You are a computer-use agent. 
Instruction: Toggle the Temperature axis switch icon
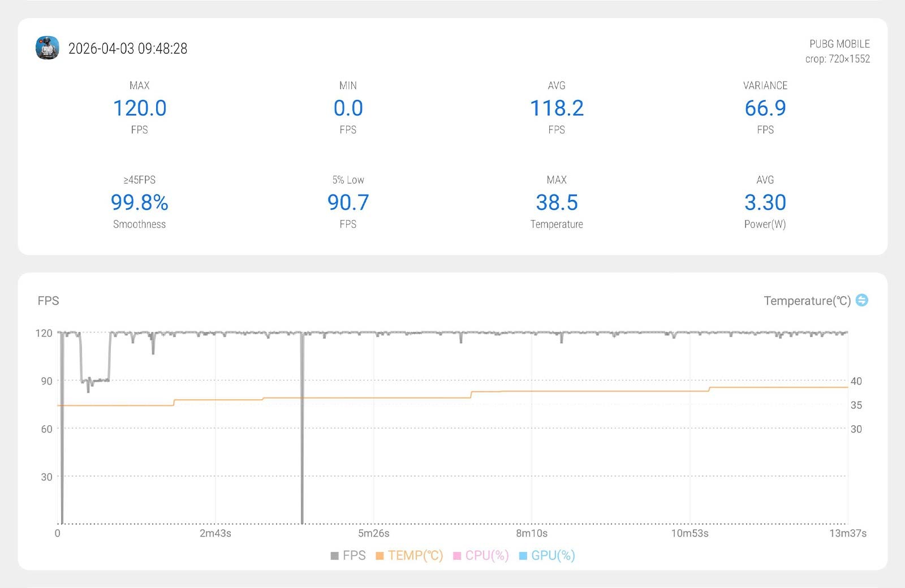tap(861, 300)
